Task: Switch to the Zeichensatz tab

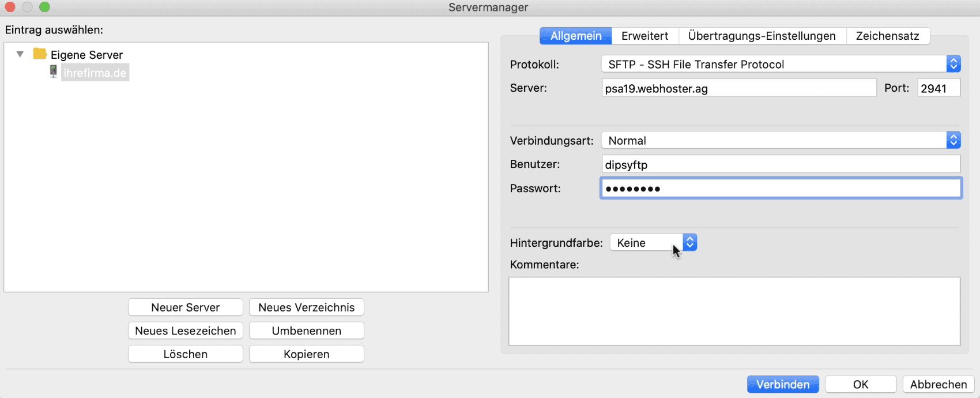Action: pyautogui.click(x=888, y=36)
